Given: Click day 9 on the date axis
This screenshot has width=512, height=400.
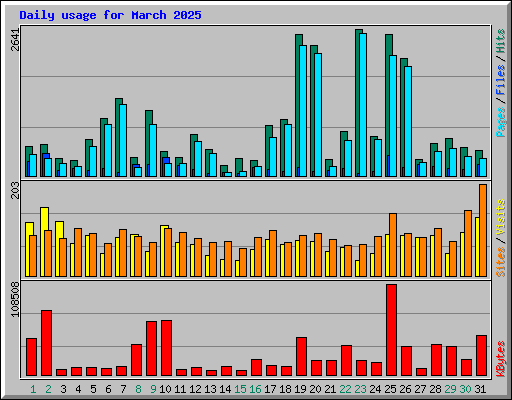Looking at the screenshot, I should (153, 389).
